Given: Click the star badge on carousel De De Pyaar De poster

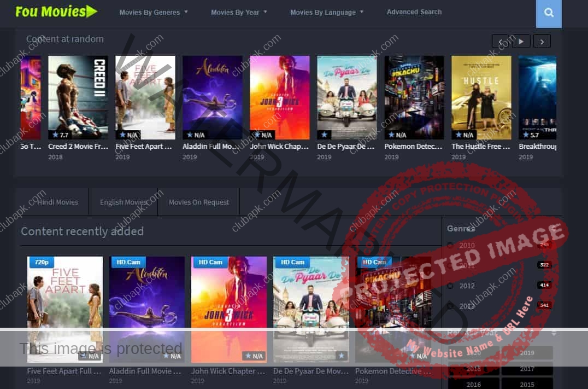Looking at the screenshot, I should 325,135.
